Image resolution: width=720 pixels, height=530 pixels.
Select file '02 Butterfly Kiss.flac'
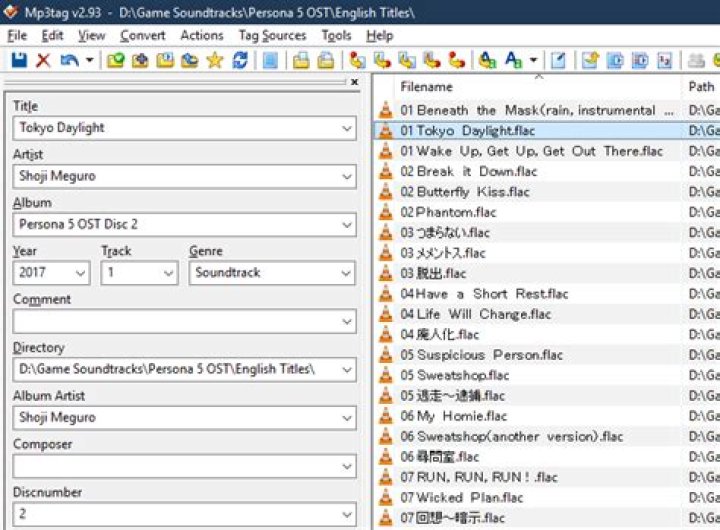click(x=465, y=192)
